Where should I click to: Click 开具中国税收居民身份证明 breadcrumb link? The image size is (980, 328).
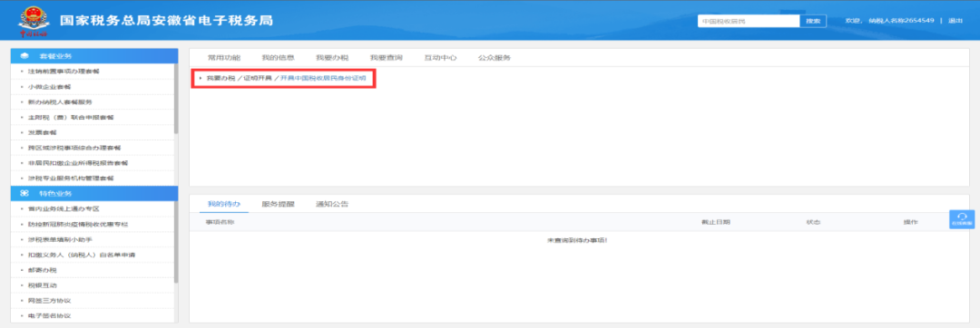pyautogui.click(x=323, y=79)
